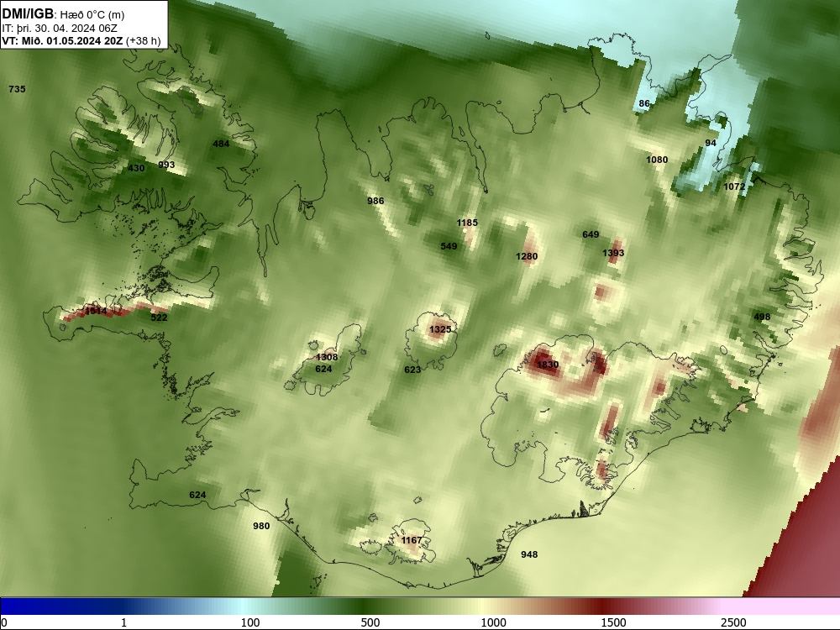Click the 649 map label

[591, 234]
